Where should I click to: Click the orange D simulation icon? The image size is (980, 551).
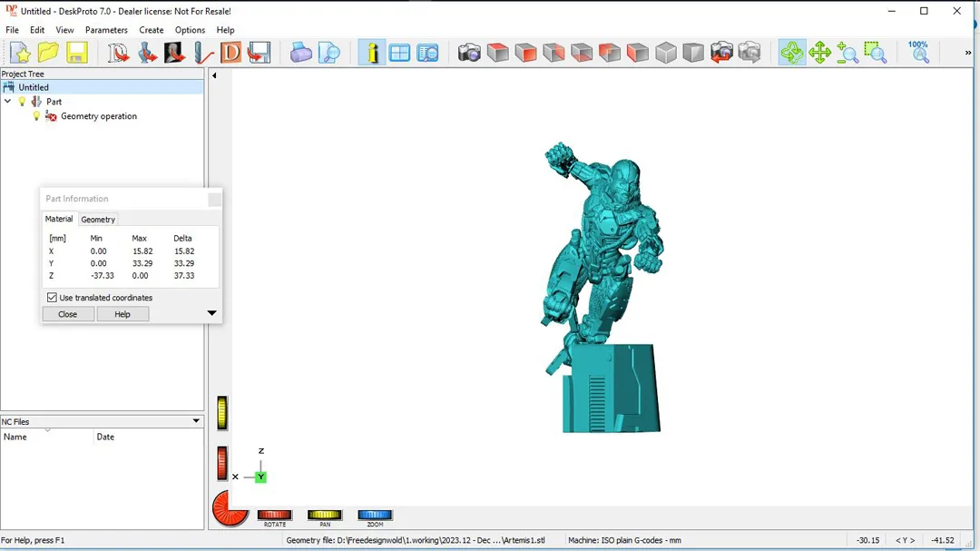[x=230, y=54]
